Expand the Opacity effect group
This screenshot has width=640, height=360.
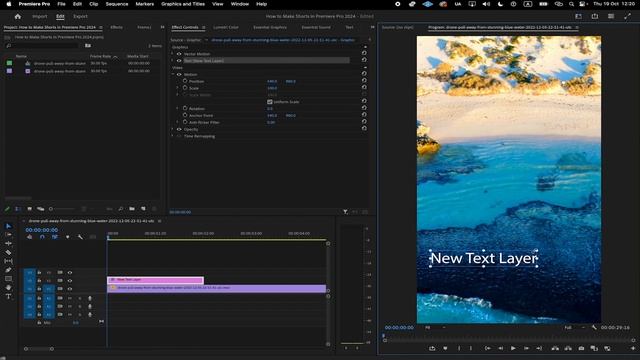pos(173,129)
